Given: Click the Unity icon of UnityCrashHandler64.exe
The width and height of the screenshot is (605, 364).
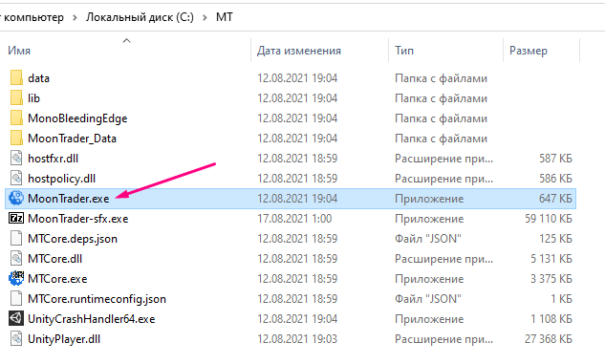Looking at the screenshot, I should tap(16, 318).
